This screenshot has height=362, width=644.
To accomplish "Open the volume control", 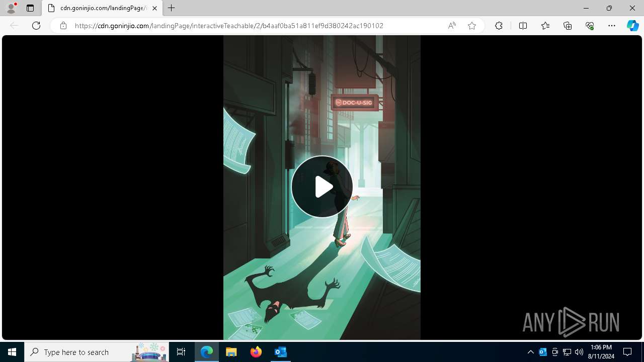I will 579,352.
